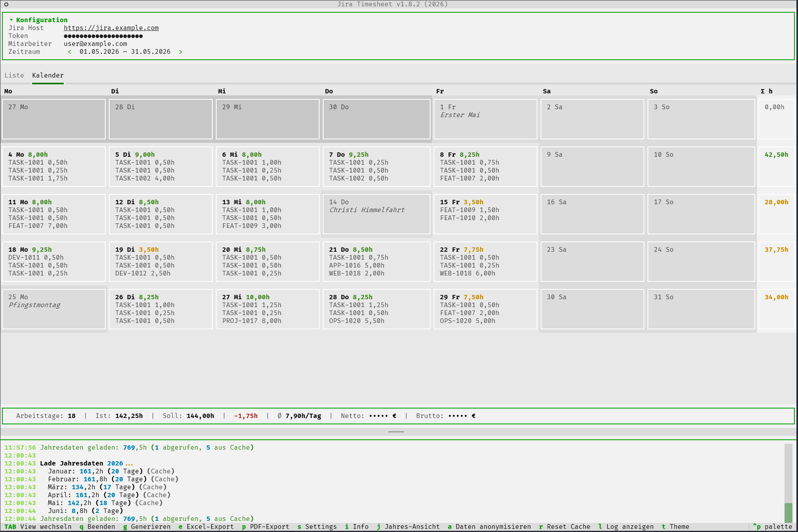Click TAB View wechseln in footer
The image size is (798, 532).
coord(38,527)
